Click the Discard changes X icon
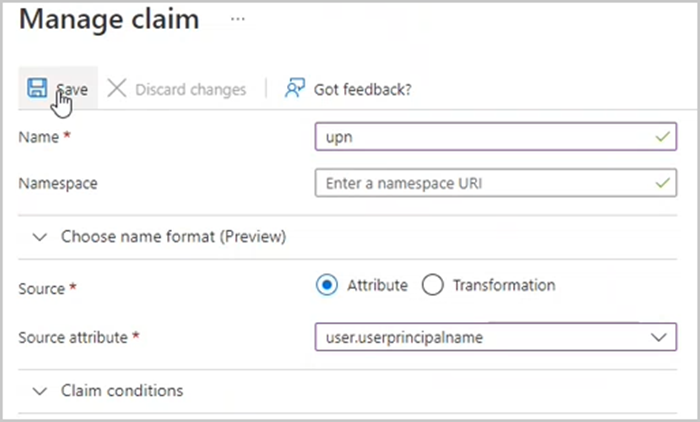Viewport: 700px width, 422px height. (x=117, y=89)
